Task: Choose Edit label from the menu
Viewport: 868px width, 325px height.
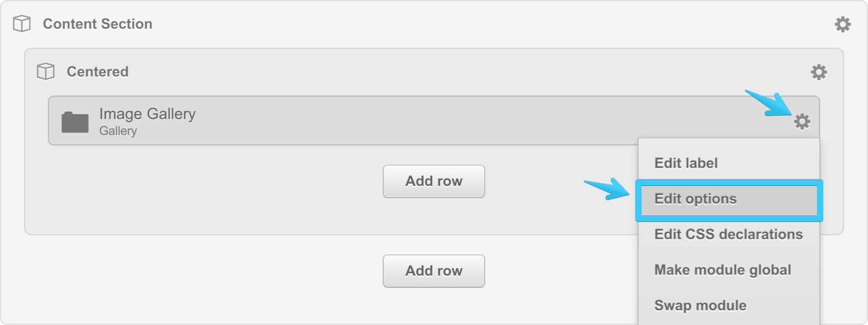Action: pyautogui.click(x=686, y=163)
